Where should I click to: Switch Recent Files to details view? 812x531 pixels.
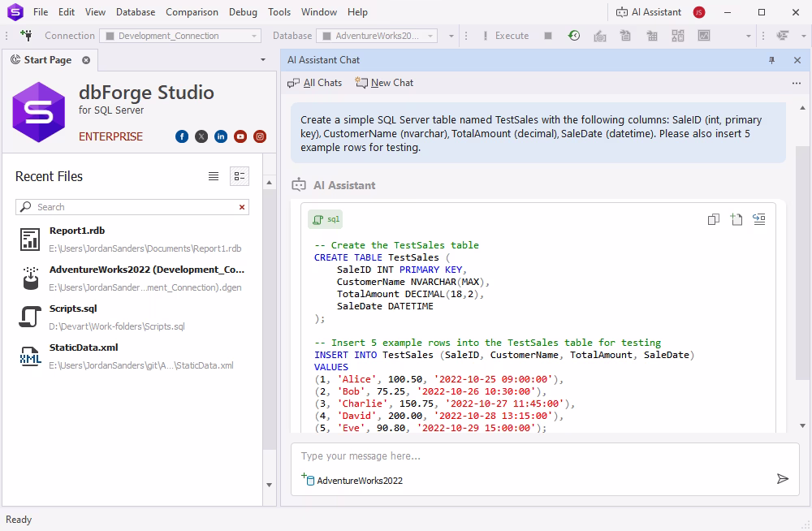[x=240, y=176]
